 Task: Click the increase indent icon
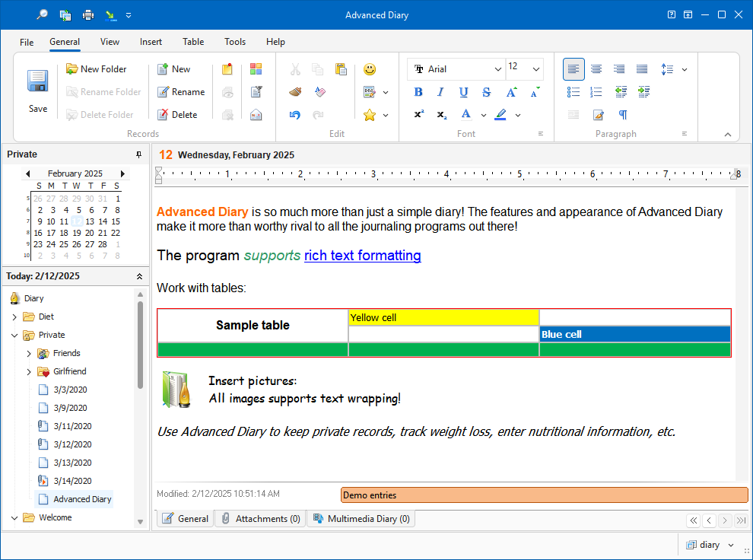pos(644,92)
